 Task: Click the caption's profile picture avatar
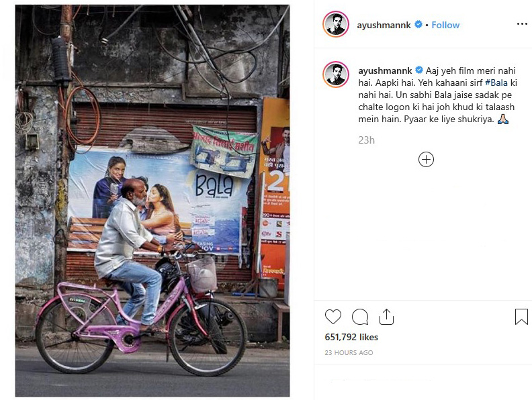point(336,74)
